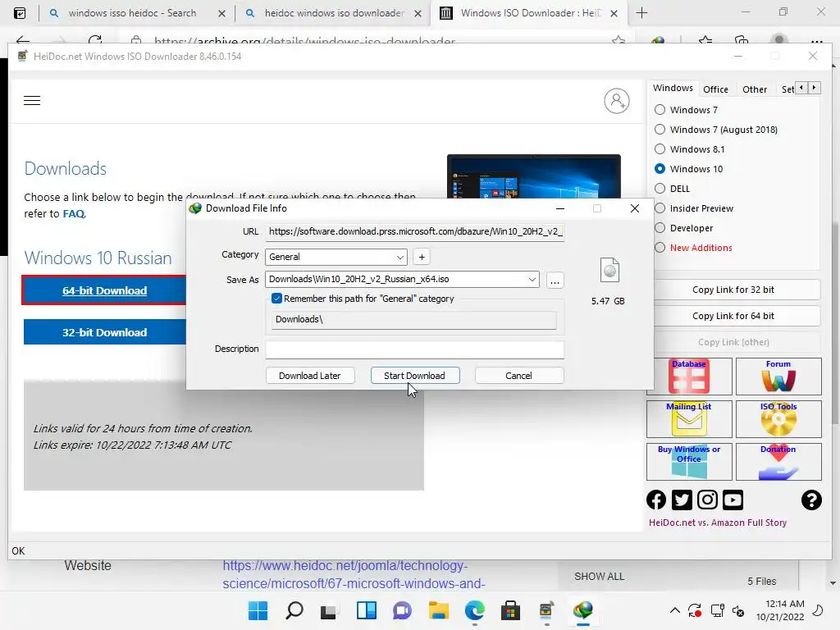This screenshot has height=630, width=840.
Task: Switch to 'heidoc windows iso downloader' tab
Action: (x=335, y=13)
